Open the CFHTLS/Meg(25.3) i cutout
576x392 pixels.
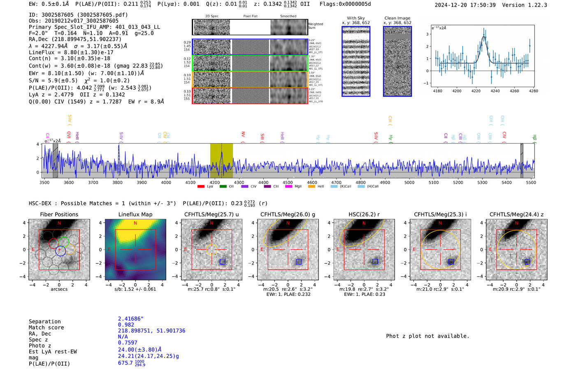440,250
